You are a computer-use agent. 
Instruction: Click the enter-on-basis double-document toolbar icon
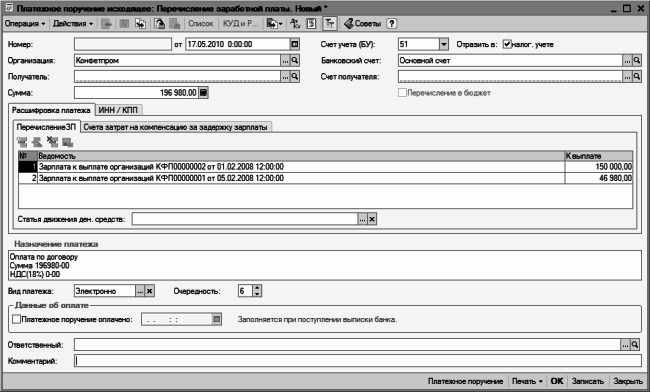pyautogui.click(x=141, y=24)
